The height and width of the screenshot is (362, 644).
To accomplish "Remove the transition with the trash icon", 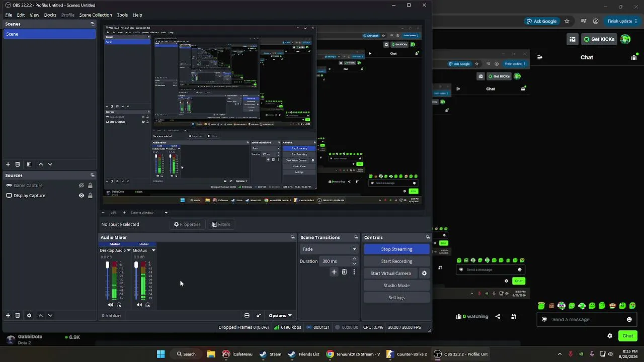I will 344,272.
